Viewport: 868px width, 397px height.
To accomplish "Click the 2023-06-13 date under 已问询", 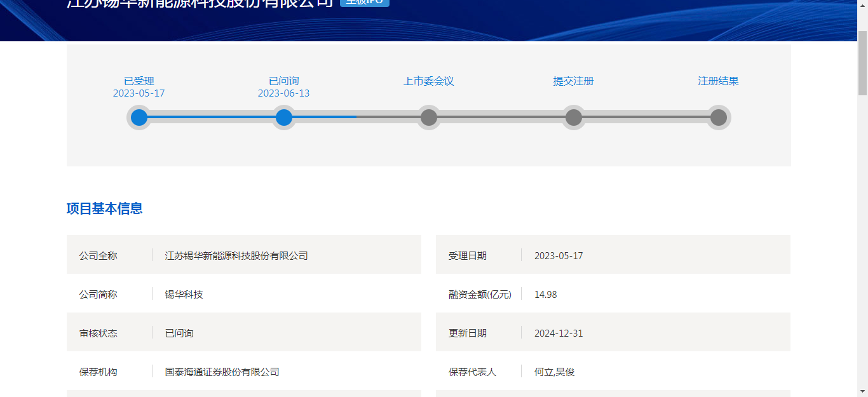I will pyautogui.click(x=284, y=93).
